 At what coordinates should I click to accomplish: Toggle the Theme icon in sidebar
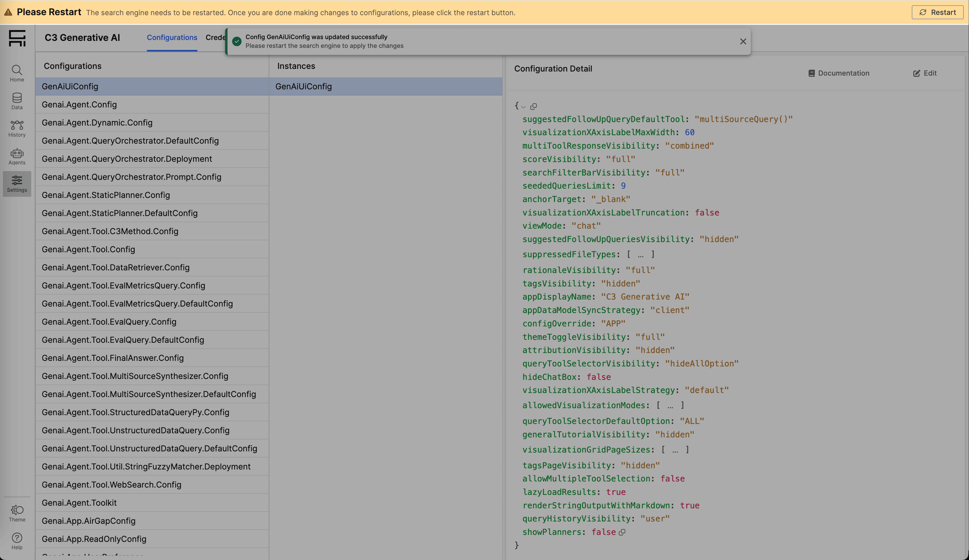(x=17, y=510)
